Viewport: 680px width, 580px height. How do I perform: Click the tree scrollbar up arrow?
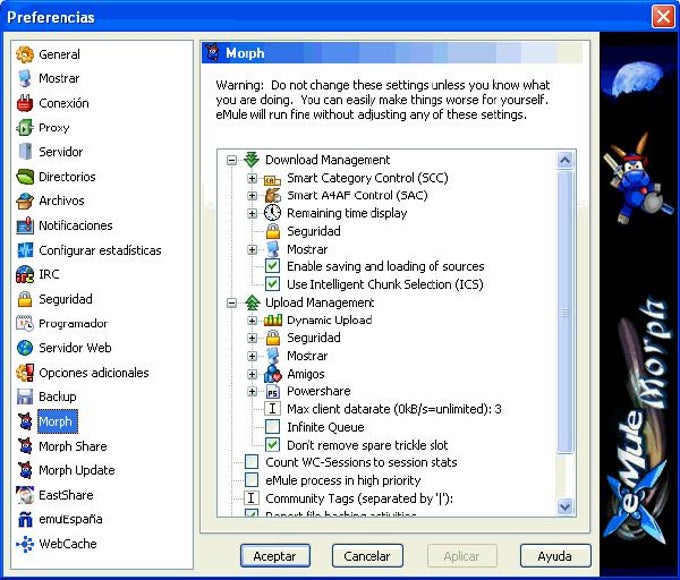(x=565, y=161)
